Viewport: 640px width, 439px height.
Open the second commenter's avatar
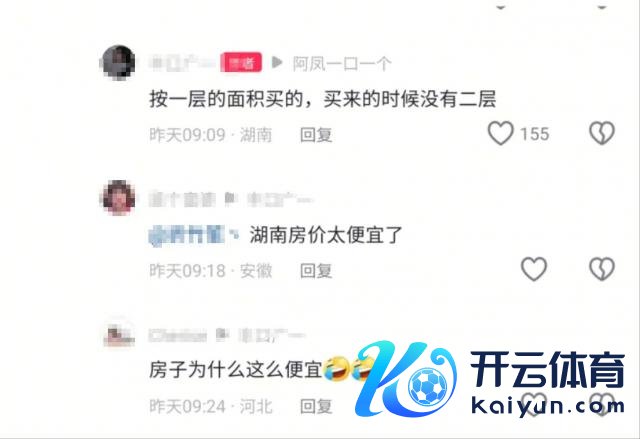click(119, 197)
